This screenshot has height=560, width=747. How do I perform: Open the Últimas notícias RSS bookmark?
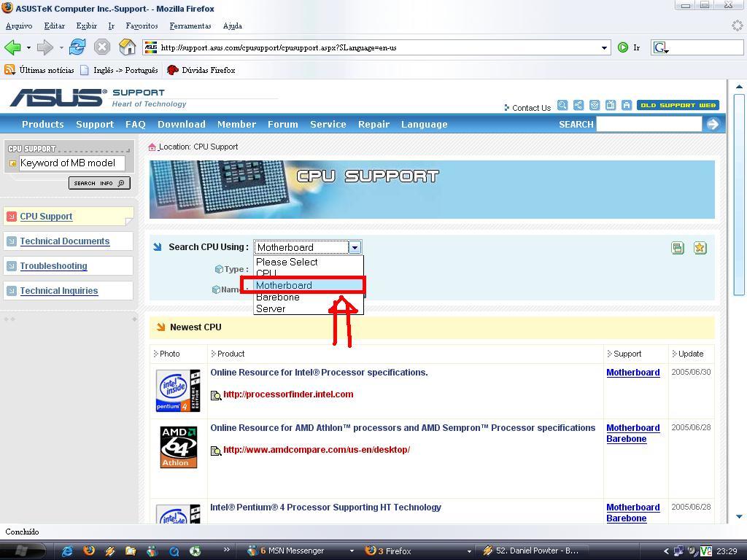(39, 70)
